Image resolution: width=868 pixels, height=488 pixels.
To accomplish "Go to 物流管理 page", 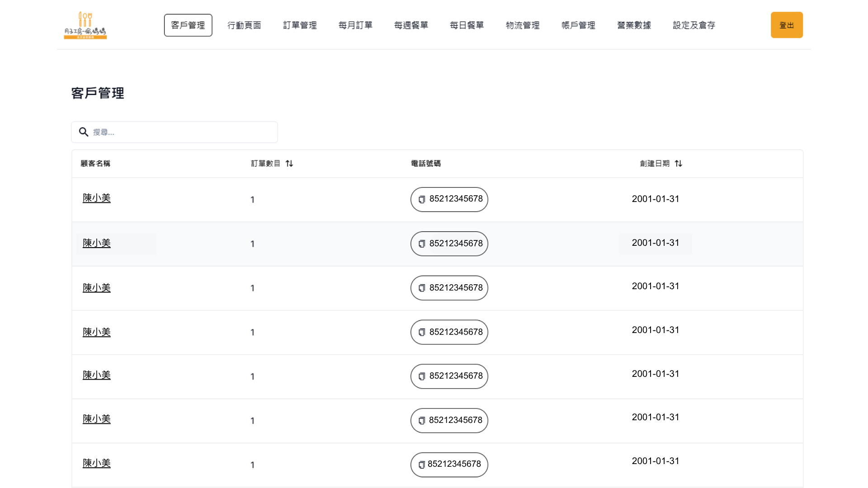I will (523, 25).
